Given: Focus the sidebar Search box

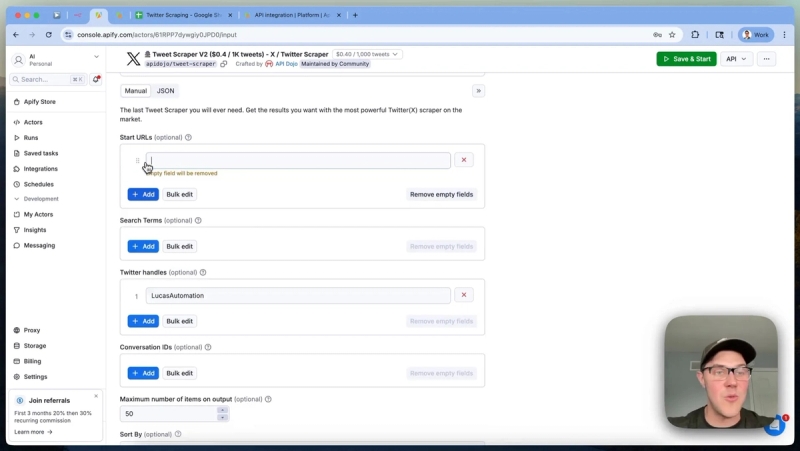Looking at the screenshot, I should point(47,79).
